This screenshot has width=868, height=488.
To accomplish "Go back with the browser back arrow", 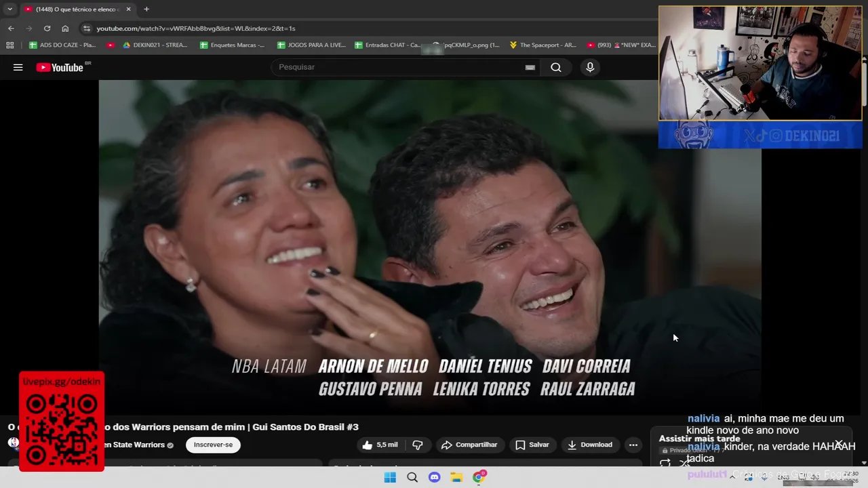I will 11,28.
